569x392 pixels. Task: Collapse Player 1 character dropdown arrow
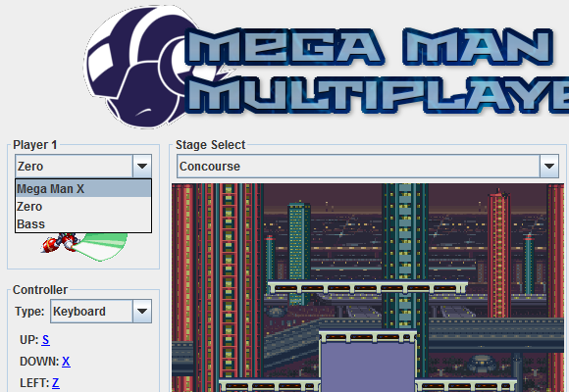[142, 166]
